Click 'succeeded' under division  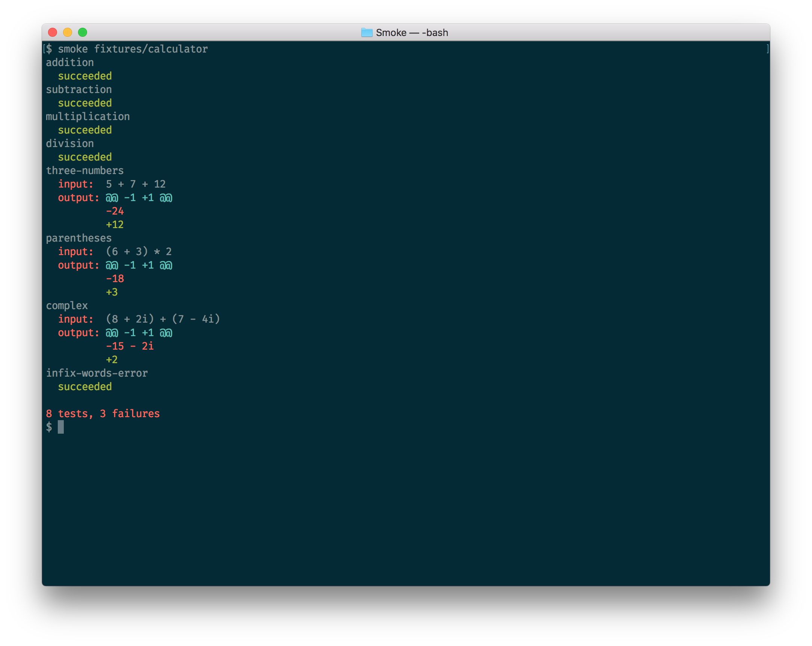[x=85, y=157]
